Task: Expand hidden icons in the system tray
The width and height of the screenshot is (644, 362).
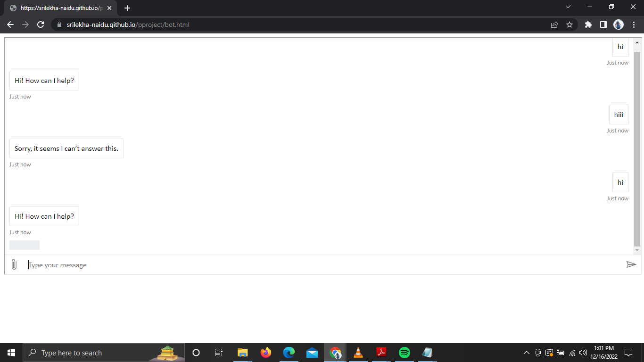Action: (527, 352)
